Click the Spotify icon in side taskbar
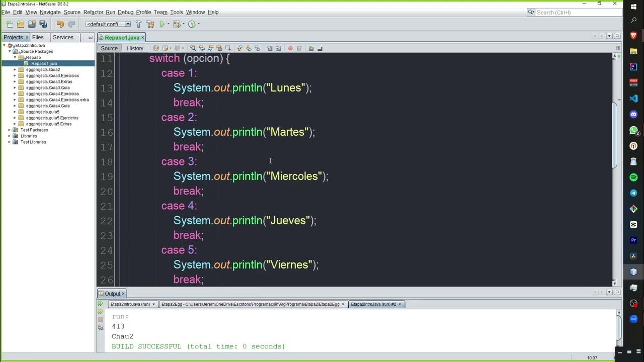The width and height of the screenshot is (644, 362). tap(633, 177)
